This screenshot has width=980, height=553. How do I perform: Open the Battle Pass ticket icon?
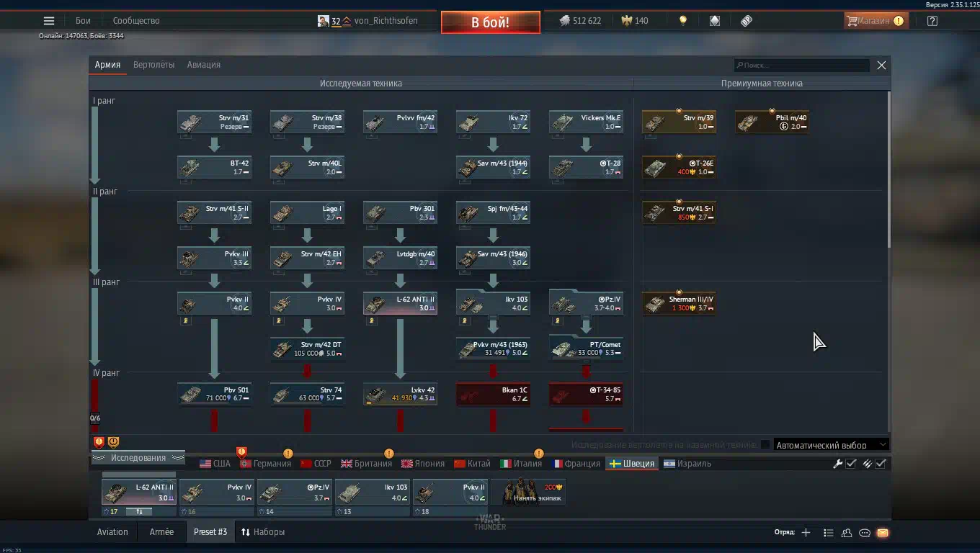tap(747, 21)
